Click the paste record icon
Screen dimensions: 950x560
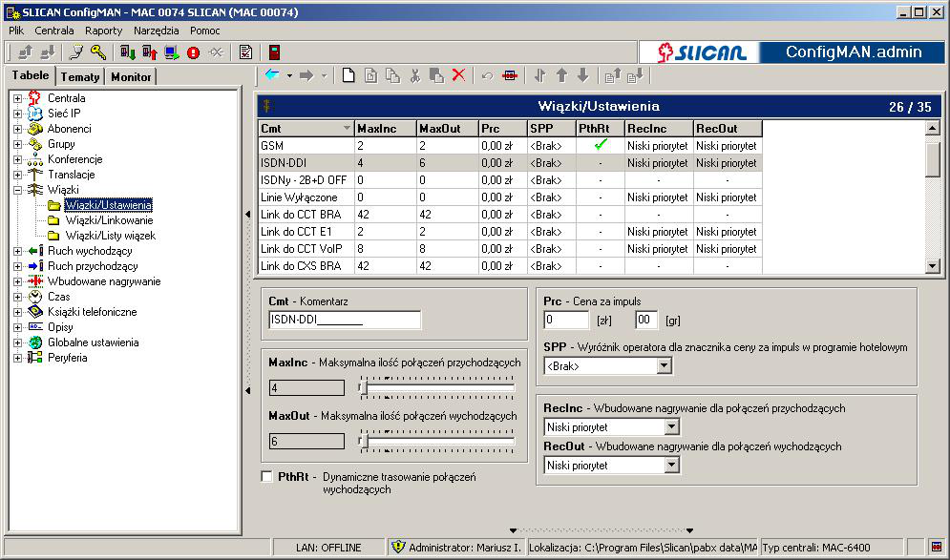(436, 75)
